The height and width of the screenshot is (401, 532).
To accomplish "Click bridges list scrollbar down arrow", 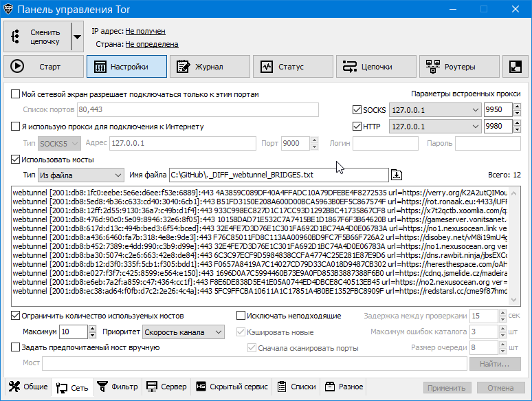I will [513, 300].
